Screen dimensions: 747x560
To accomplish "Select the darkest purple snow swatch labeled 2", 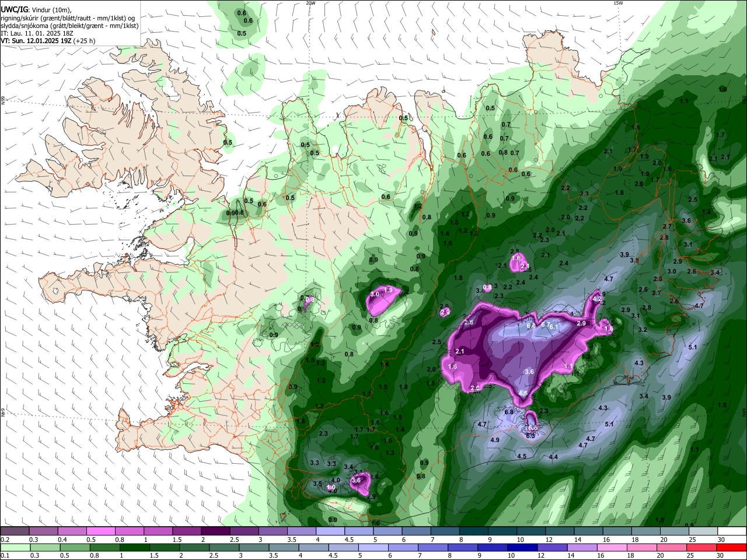I will (x=215, y=531).
